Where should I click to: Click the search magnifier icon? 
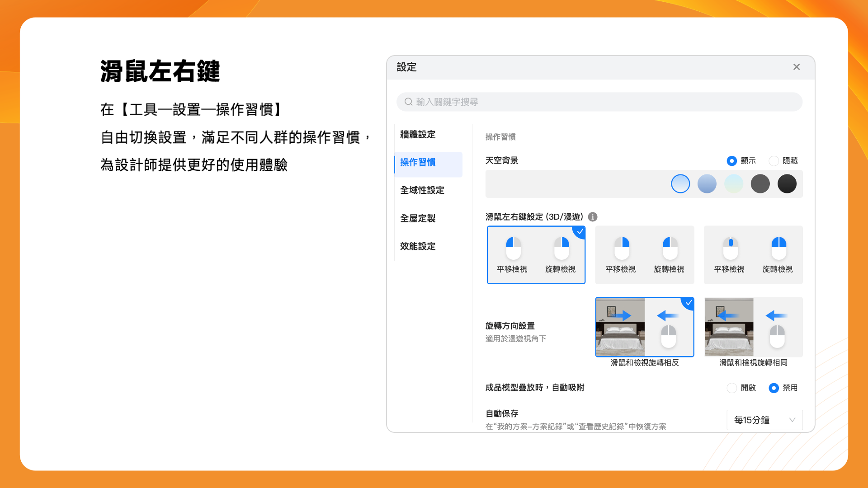click(x=408, y=102)
